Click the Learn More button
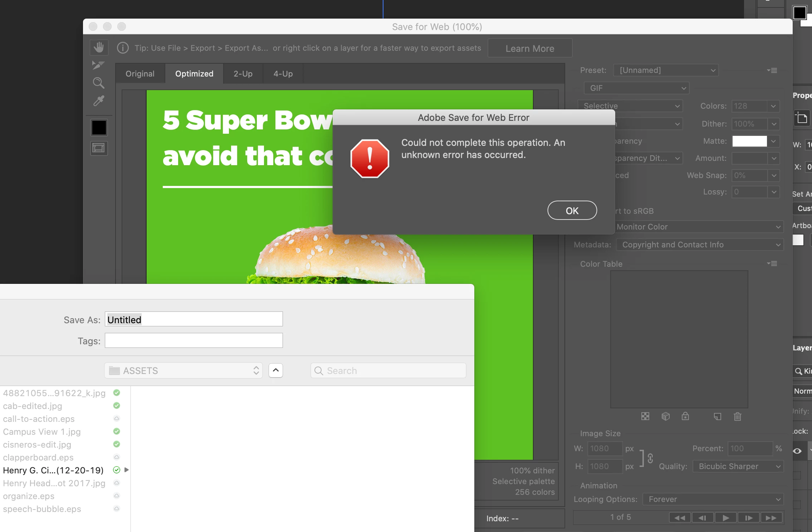The height and width of the screenshot is (532, 812). click(x=529, y=48)
